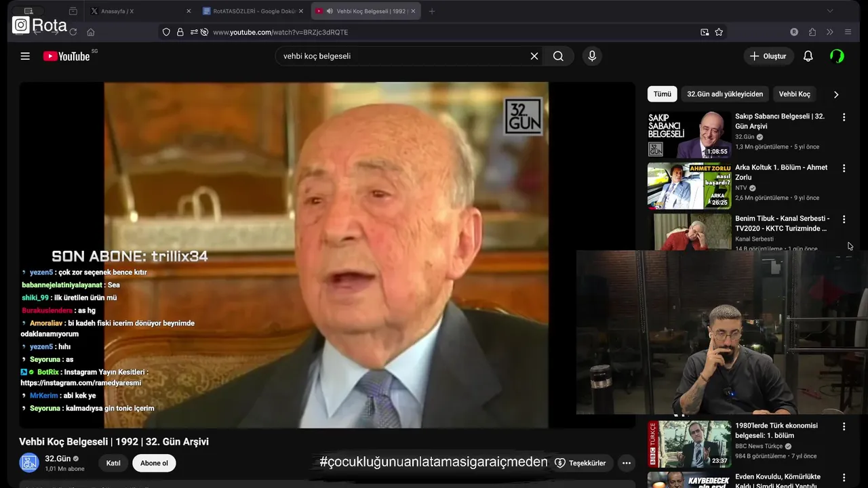Subscribe with the Abone ol button

coord(154,464)
